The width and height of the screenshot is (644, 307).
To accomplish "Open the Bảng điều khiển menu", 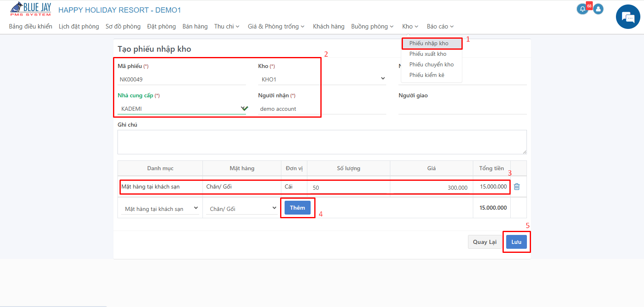I will pyautogui.click(x=30, y=26).
